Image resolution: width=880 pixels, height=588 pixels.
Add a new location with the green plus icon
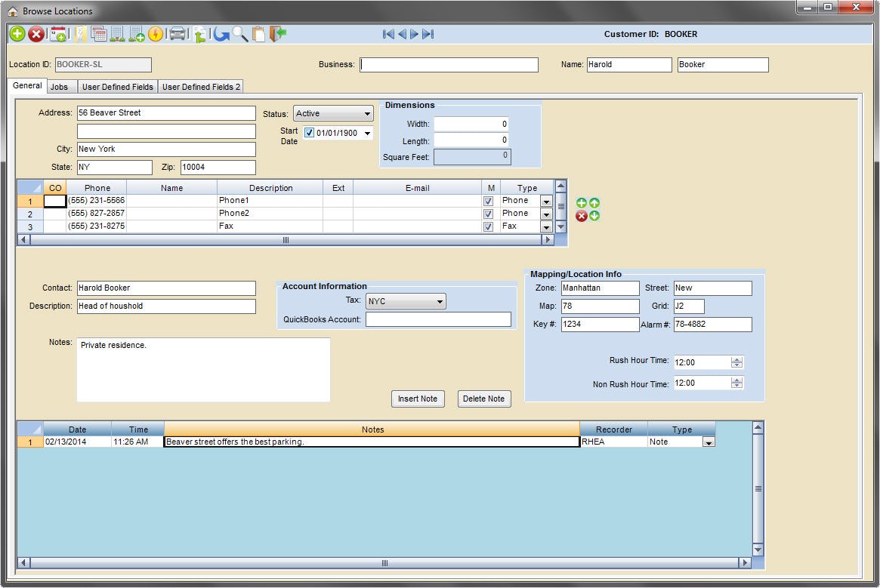pos(16,34)
